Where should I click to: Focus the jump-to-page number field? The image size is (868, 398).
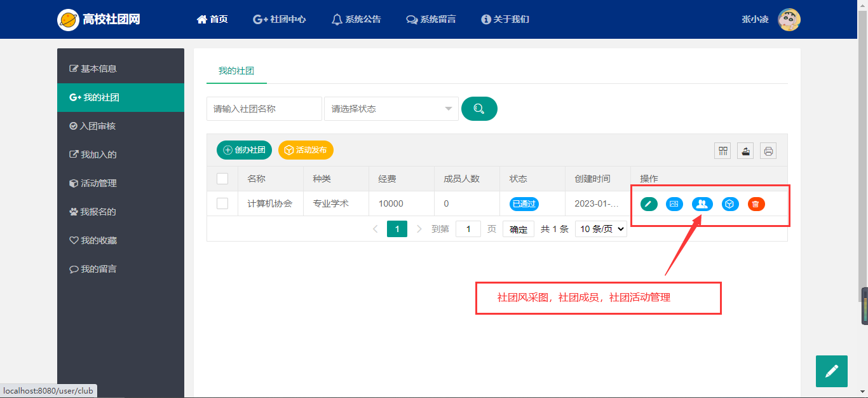tap(468, 229)
